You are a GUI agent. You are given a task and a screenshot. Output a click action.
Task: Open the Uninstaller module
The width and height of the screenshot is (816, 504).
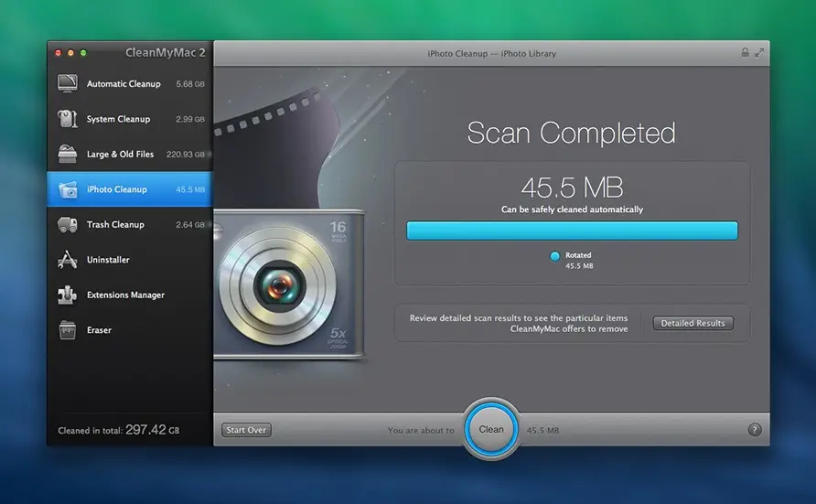click(130, 260)
